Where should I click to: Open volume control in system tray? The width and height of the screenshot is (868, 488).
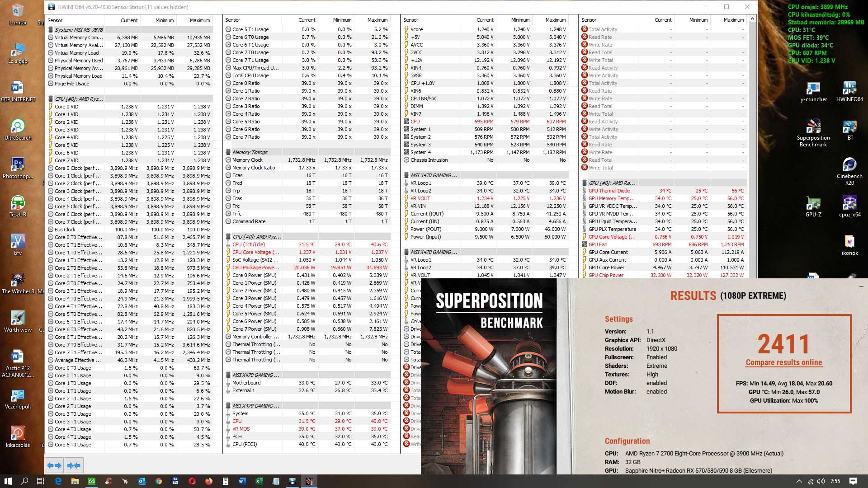(x=821, y=481)
